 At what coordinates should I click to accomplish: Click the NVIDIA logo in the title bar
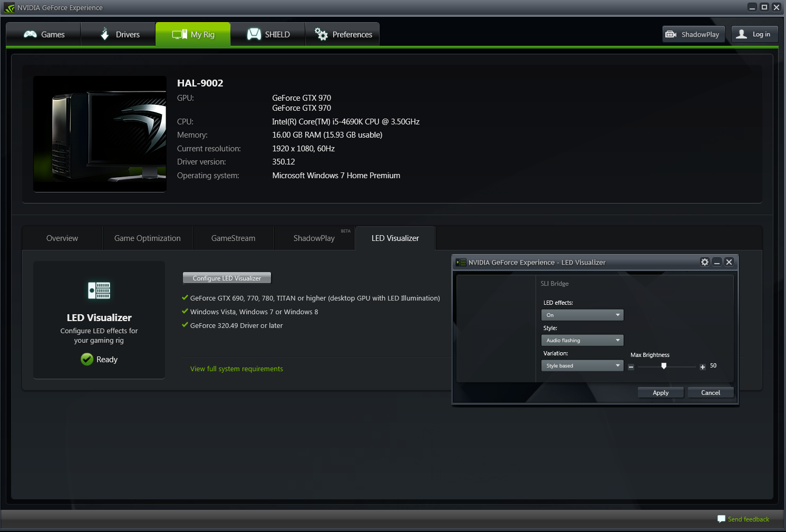pos(9,8)
